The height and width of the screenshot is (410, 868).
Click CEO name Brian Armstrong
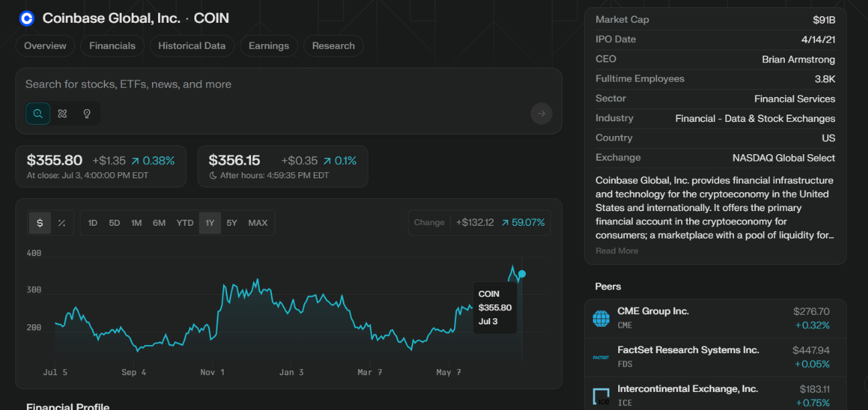coord(798,59)
